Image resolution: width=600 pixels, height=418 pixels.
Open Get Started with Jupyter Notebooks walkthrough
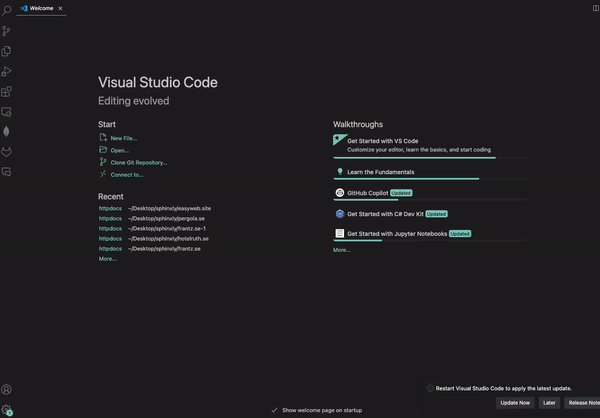430,234
